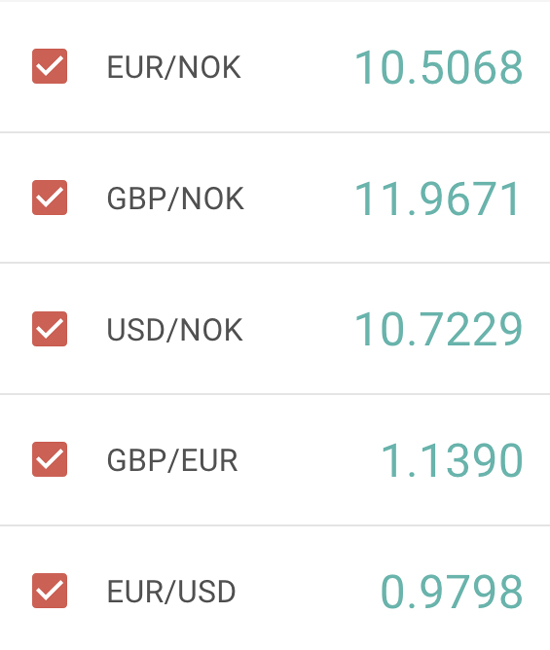Select the whole EUR/USD list row
Viewport: 550px width, 650px height.
click(x=275, y=588)
